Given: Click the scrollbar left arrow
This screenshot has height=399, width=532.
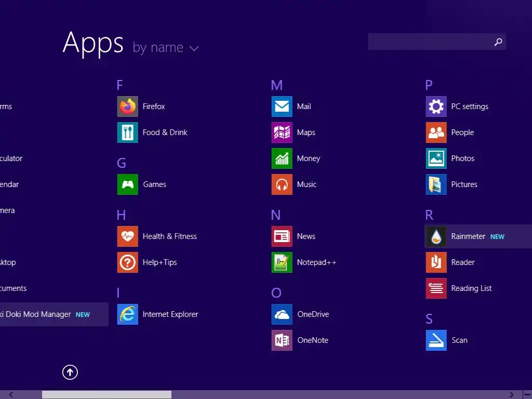Looking at the screenshot, I should click(11, 395).
